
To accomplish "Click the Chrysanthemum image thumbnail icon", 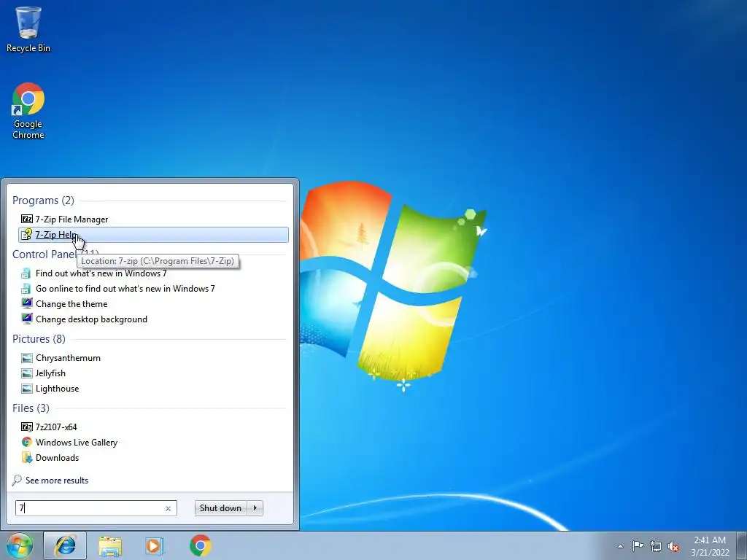I will coord(27,357).
